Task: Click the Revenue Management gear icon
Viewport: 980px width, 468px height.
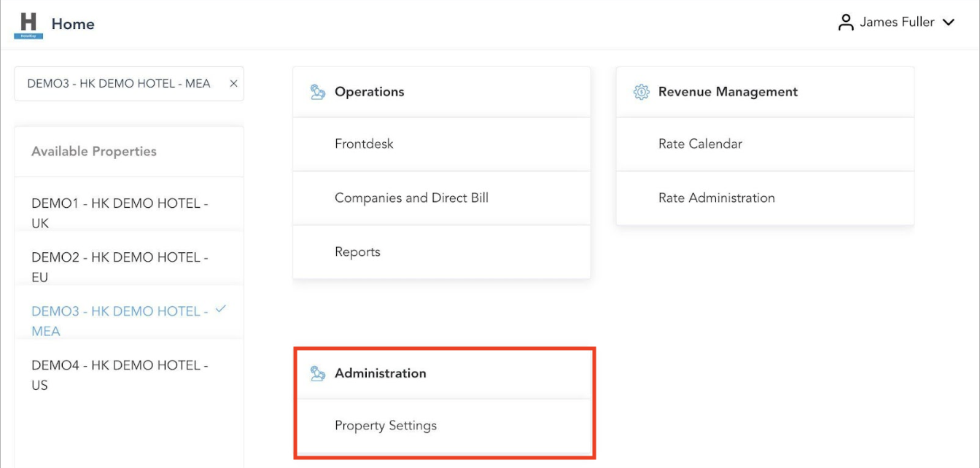Action: pos(639,91)
